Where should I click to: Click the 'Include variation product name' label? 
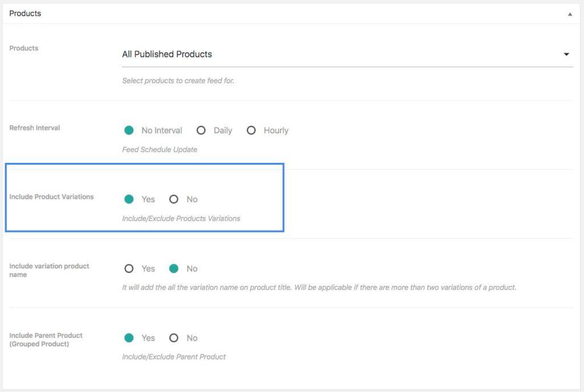tap(49, 271)
